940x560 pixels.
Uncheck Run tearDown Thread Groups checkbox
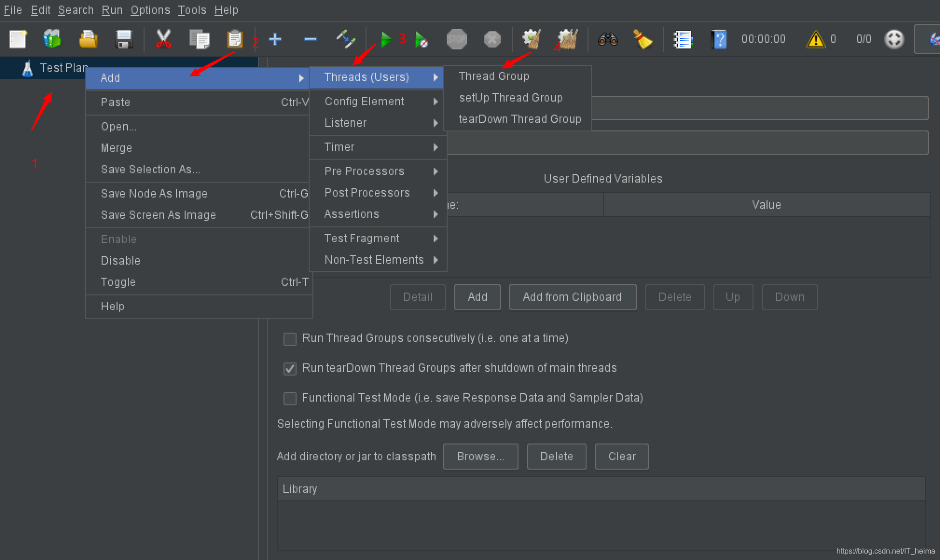(x=290, y=369)
